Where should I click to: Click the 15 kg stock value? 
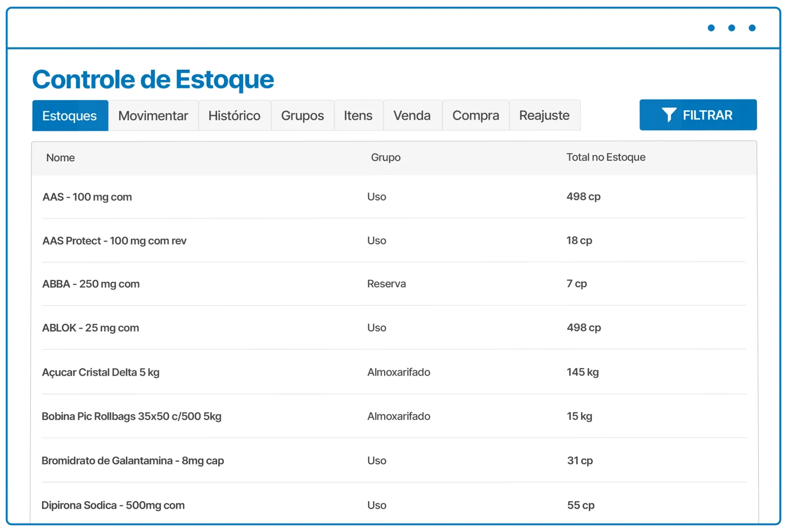coord(579,416)
